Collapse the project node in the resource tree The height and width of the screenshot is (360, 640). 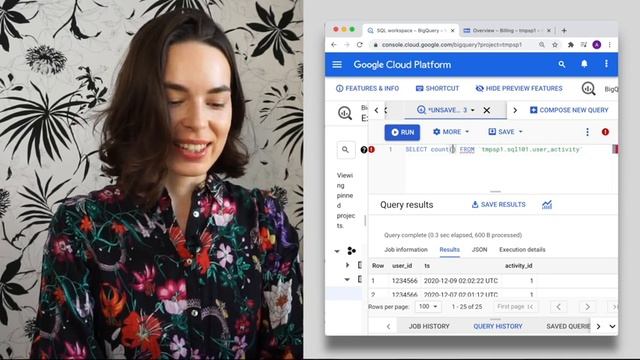coord(337,251)
